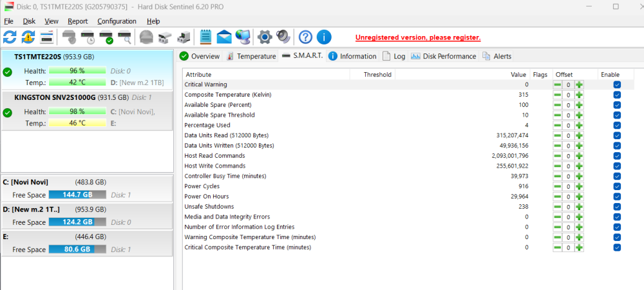The width and height of the screenshot is (644, 290).
Task: Click the Refresh disk status toolbar icon
Action: (x=10, y=37)
